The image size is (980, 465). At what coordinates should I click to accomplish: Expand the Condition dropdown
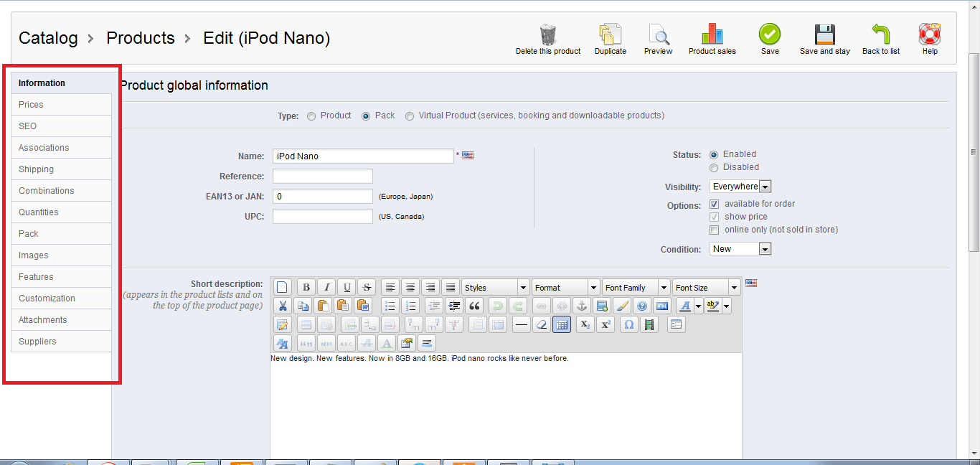click(740, 249)
